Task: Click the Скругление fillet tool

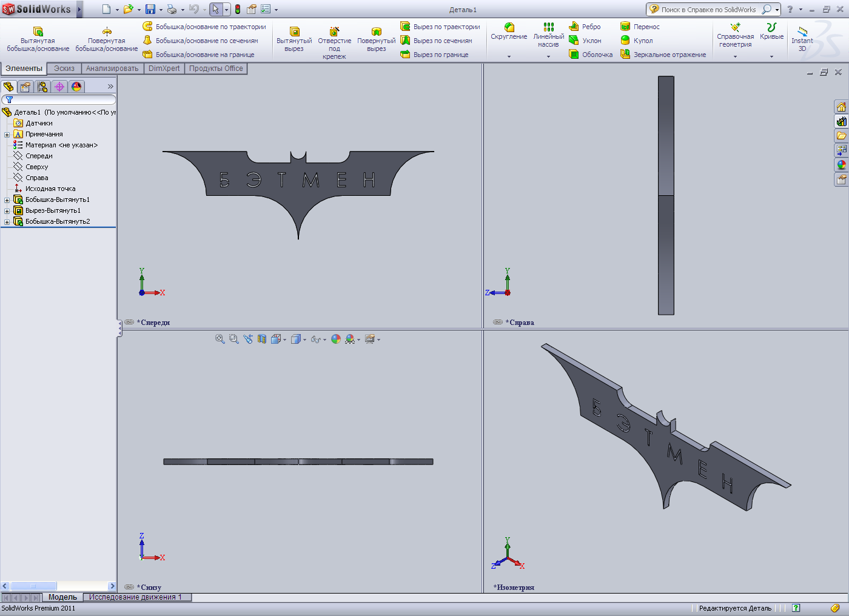Action: coord(509,32)
